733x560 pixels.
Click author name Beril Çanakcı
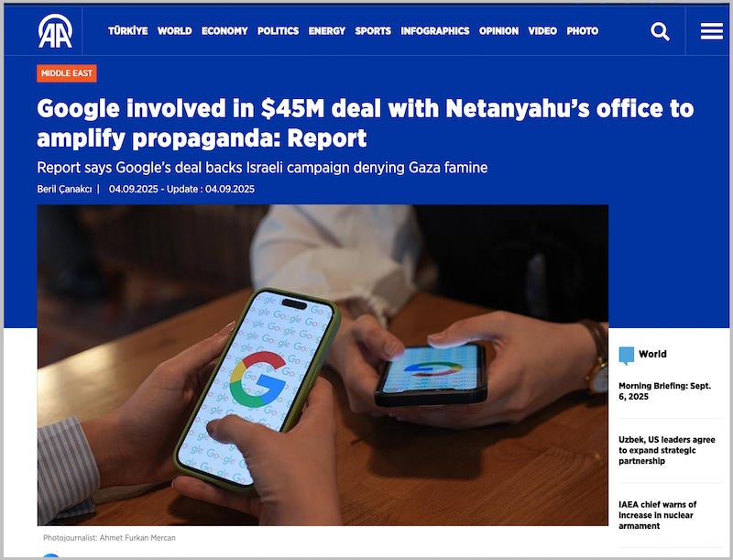(64, 190)
